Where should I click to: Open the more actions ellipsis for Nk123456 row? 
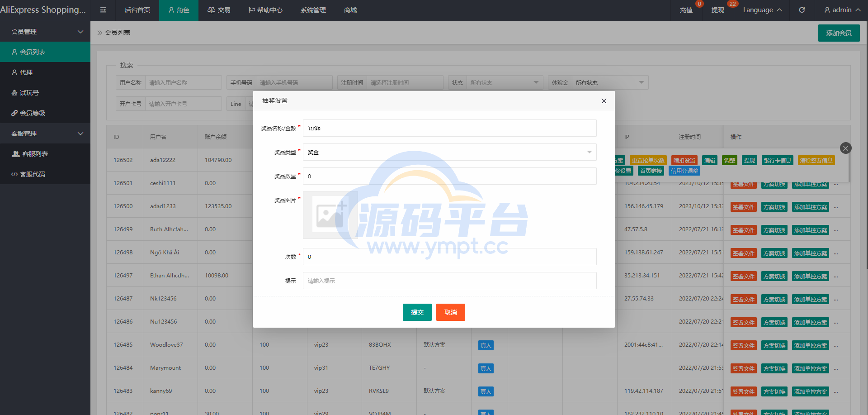click(x=836, y=300)
